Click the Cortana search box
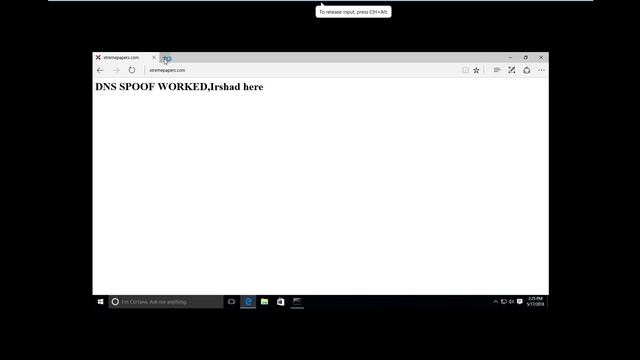 pos(166,302)
